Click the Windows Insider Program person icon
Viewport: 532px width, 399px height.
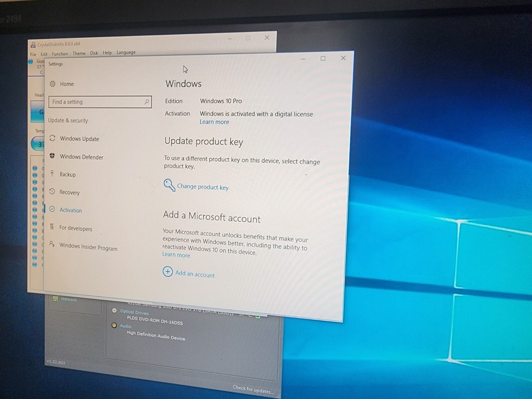[52, 244]
